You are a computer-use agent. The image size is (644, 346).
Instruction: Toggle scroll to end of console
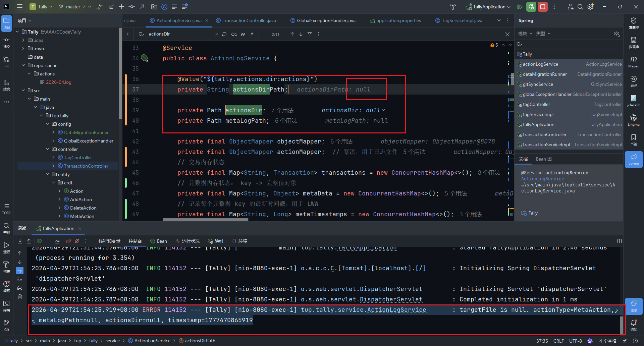(20, 279)
